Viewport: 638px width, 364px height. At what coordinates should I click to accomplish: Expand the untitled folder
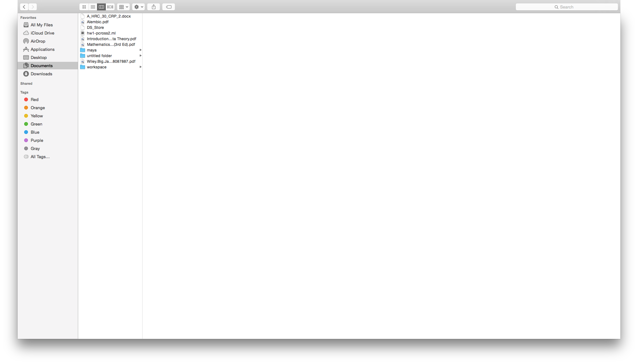[x=141, y=56]
